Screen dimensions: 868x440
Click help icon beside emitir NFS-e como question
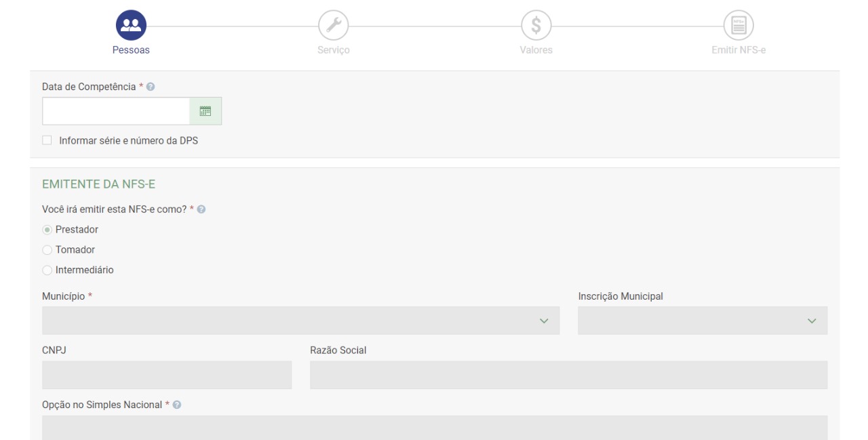click(202, 209)
